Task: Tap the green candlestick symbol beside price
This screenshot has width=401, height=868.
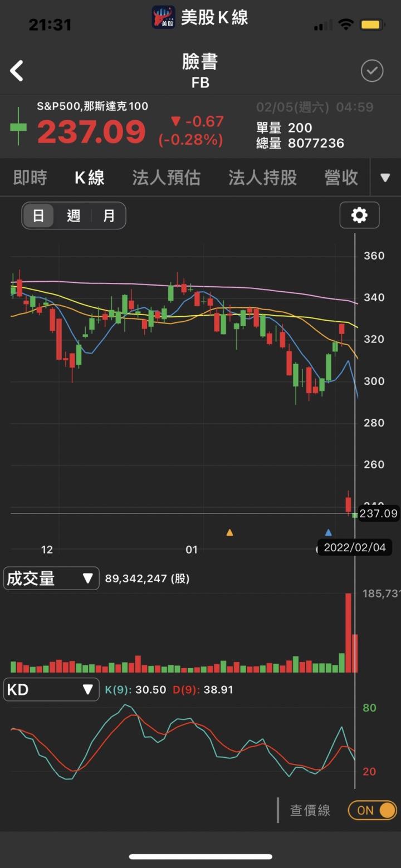Action: coord(18,126)
